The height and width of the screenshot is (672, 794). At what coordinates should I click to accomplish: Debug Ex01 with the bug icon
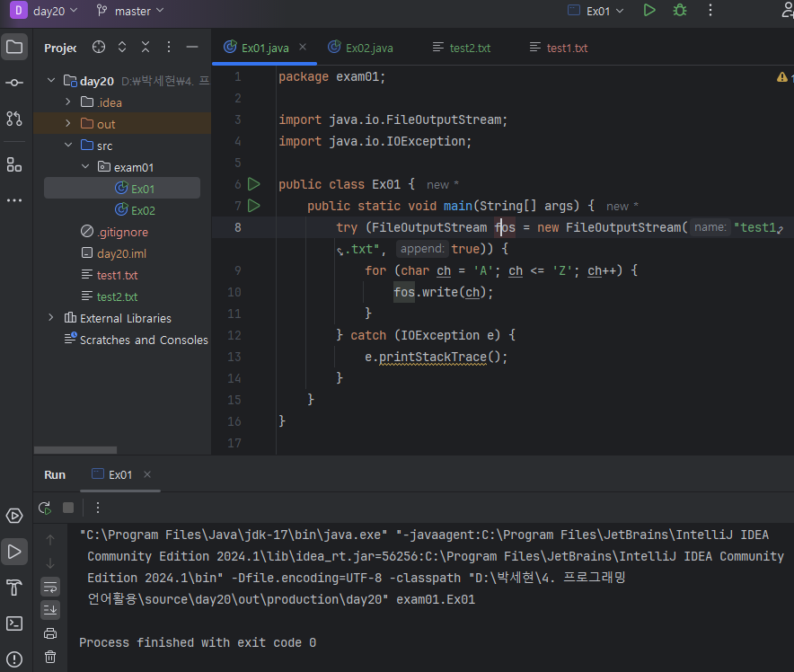[x=680, y=10]
